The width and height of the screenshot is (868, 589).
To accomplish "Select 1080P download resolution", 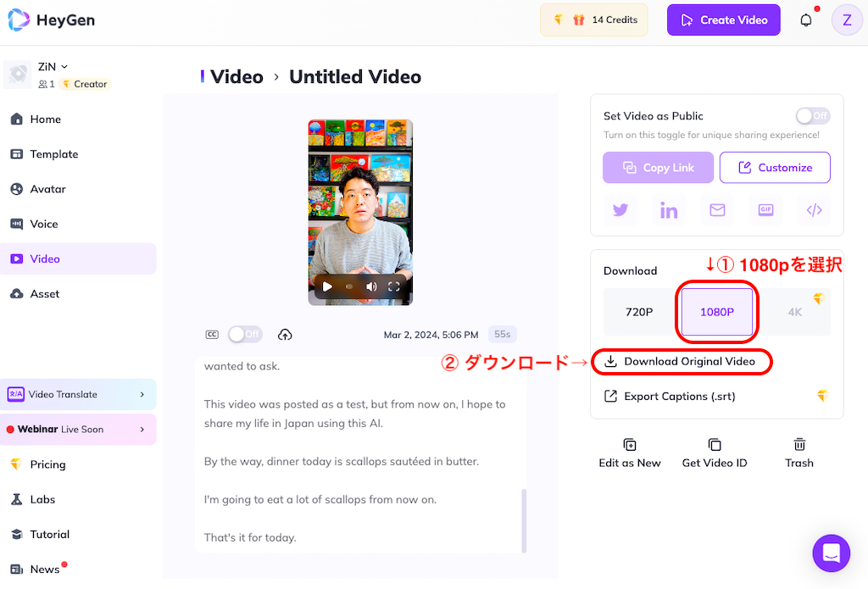I will coord(716,312).
